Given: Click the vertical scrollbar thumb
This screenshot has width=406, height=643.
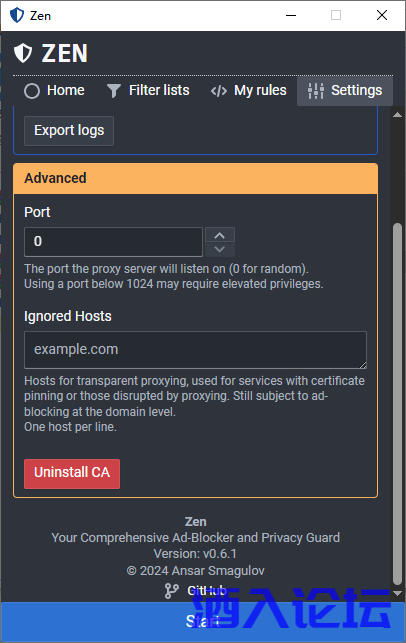Looking at the screenshot, I should 397,404.
